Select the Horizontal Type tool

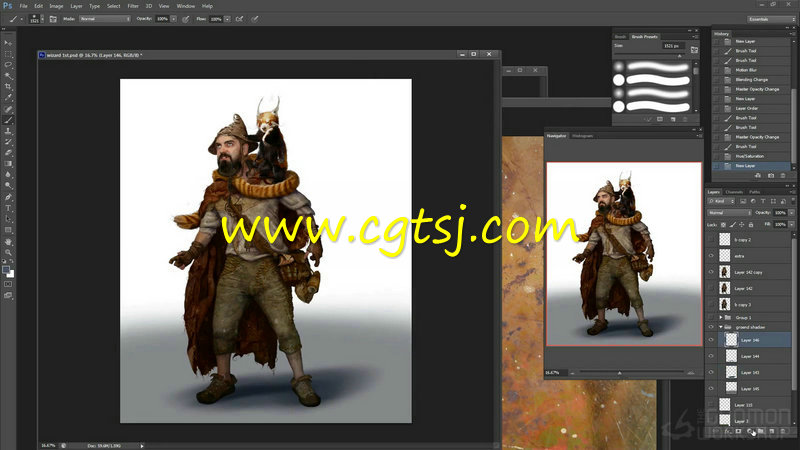point(8,208)
